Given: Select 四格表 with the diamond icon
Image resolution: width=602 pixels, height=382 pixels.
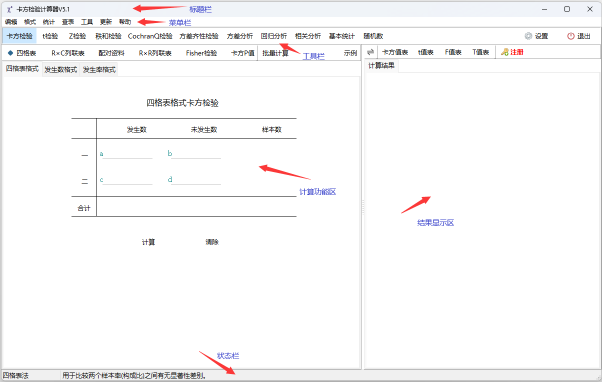Looking at the screenshot, I should 22,53.
